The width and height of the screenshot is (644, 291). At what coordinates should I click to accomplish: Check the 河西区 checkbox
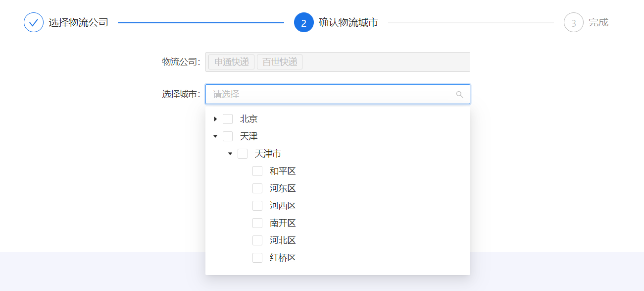[257, 206]
